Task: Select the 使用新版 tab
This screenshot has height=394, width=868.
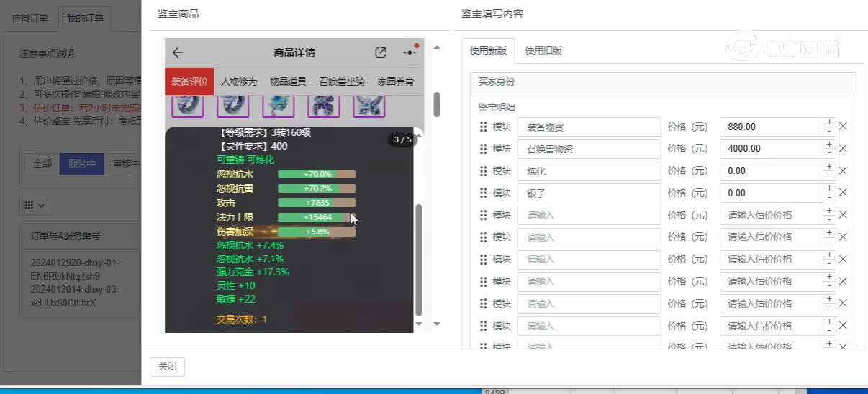Action: [488, 50]
